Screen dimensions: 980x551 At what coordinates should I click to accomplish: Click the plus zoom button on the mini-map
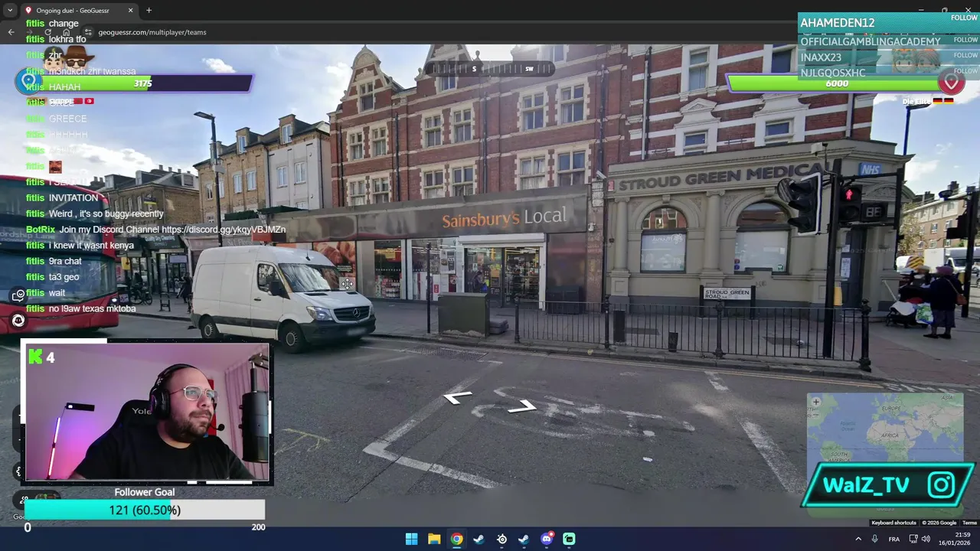click(x=816, y=402)
